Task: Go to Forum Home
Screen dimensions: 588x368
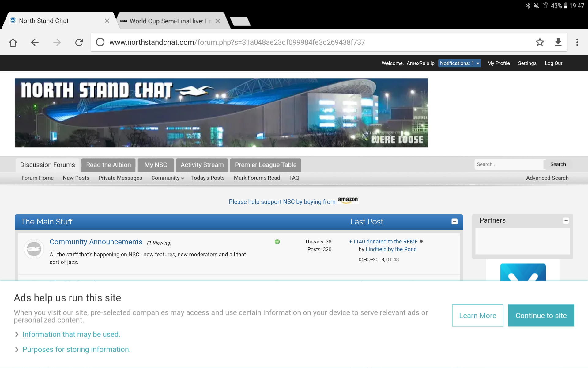Action: [x=37, y=178]
